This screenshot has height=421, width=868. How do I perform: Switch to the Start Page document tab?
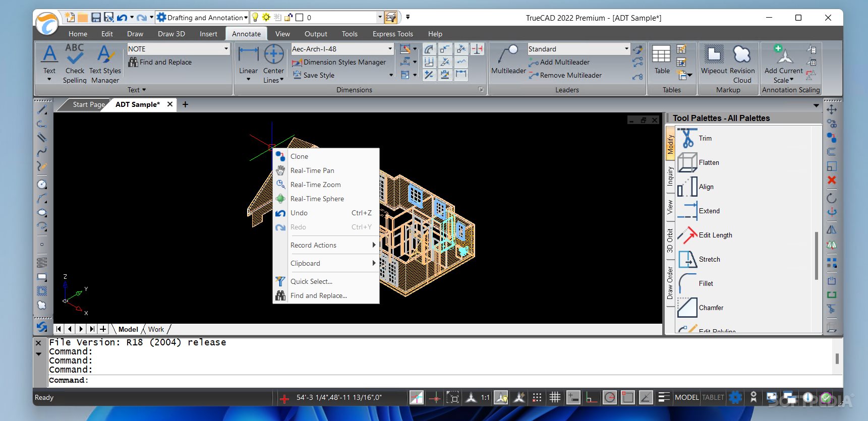click(88, 104)
